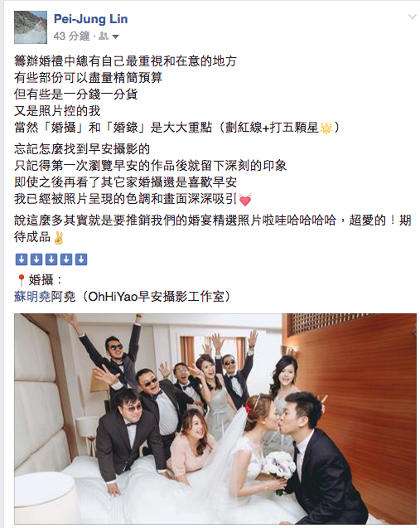The image size is (420, 528).
Task: Click the friends audience icon
Action: (104, 36)
